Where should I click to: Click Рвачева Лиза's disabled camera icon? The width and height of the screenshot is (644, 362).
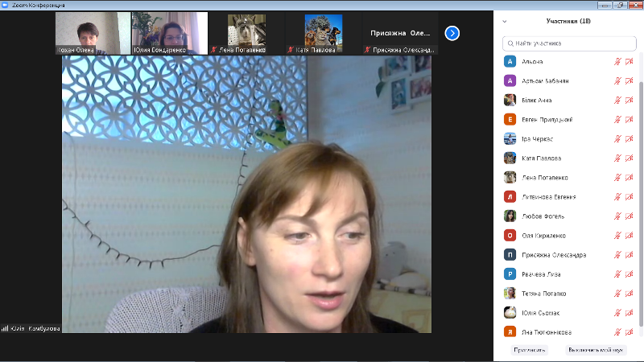(630, 274)
